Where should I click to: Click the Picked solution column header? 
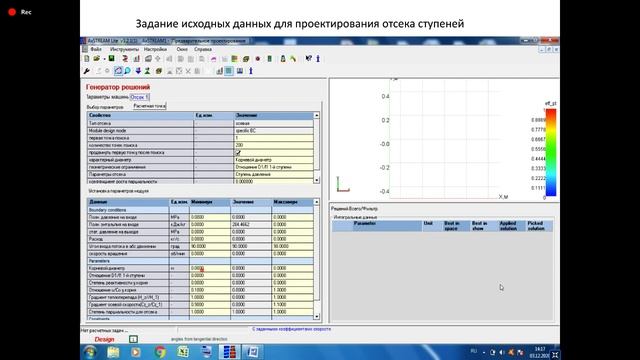tap(539, 226)
